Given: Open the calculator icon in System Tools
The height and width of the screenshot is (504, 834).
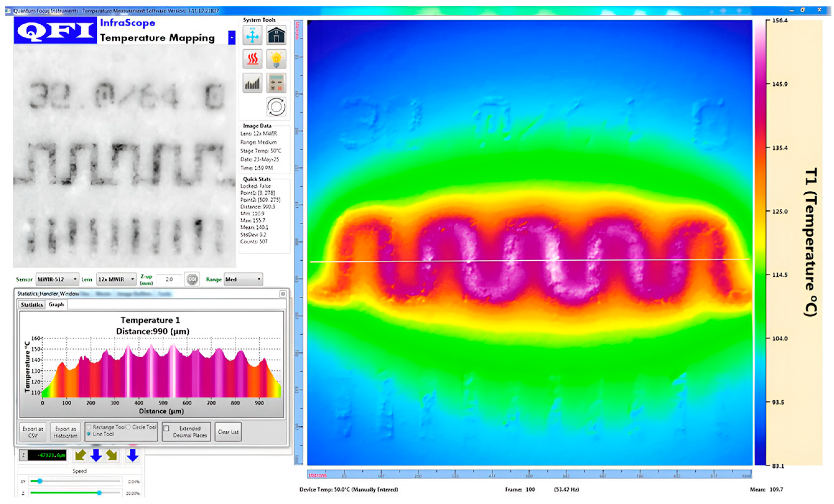Looking at the screenshot, I should click(x=276, y=83).
